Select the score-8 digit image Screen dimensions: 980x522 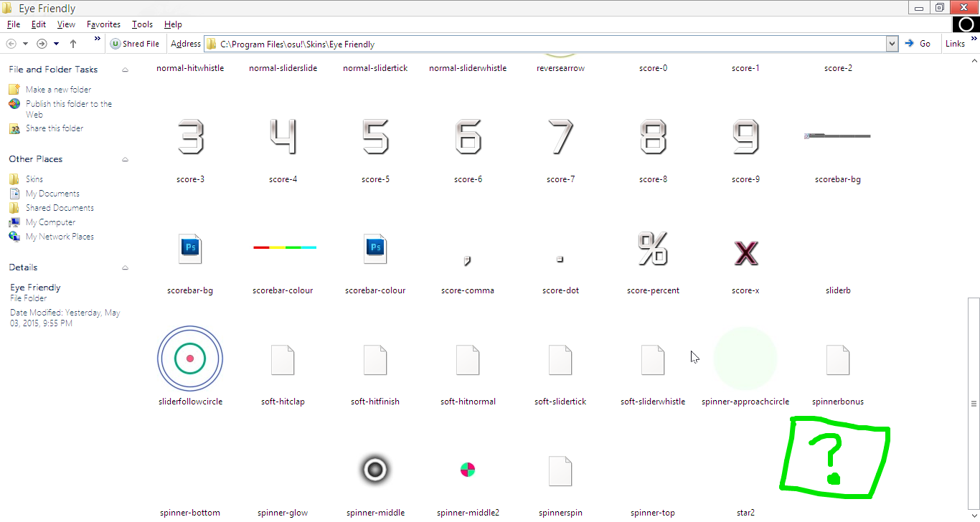[653, 137]
